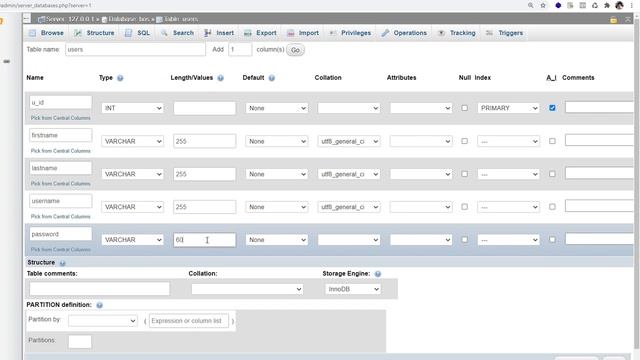Open Type dropdown for password
Image resolution: width=640 pixels, height=360 pixels.
pyautogui.click(x=133, y=240)
